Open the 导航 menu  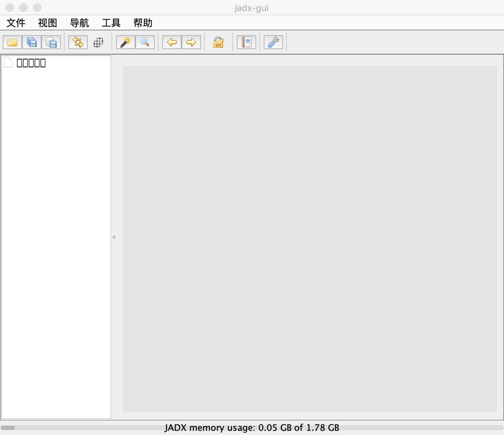(x=79, y=23)
